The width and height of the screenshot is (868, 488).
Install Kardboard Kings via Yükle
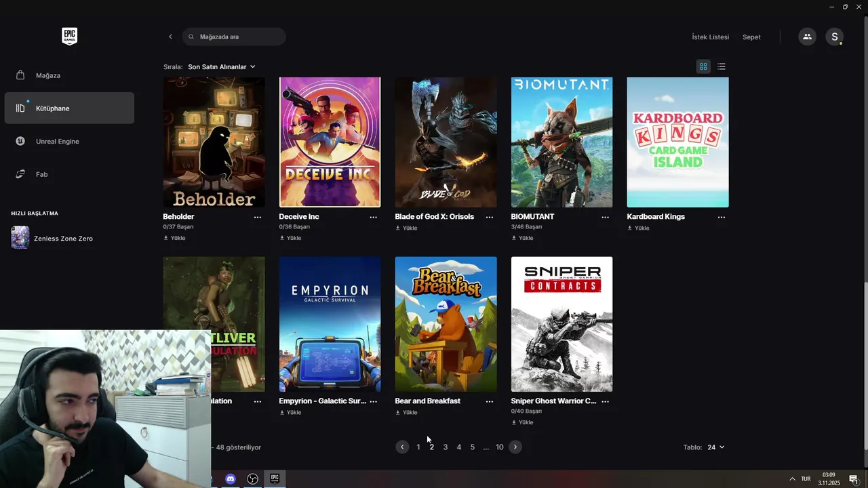click(x=638, y=228)
